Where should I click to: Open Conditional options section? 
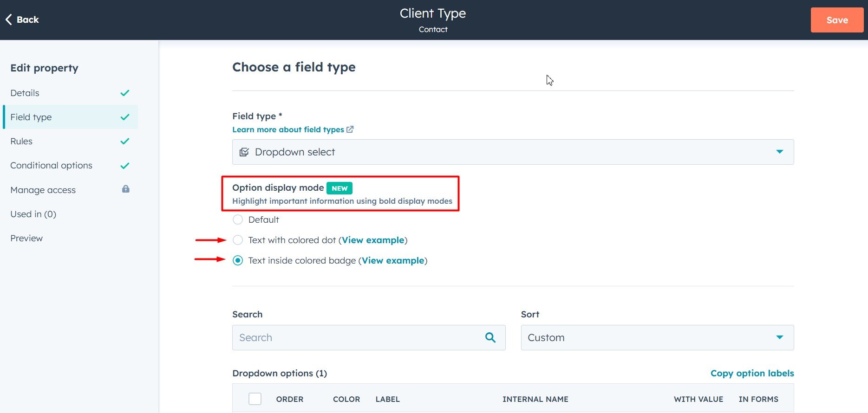pyautogui.click(x=70, y=165)
